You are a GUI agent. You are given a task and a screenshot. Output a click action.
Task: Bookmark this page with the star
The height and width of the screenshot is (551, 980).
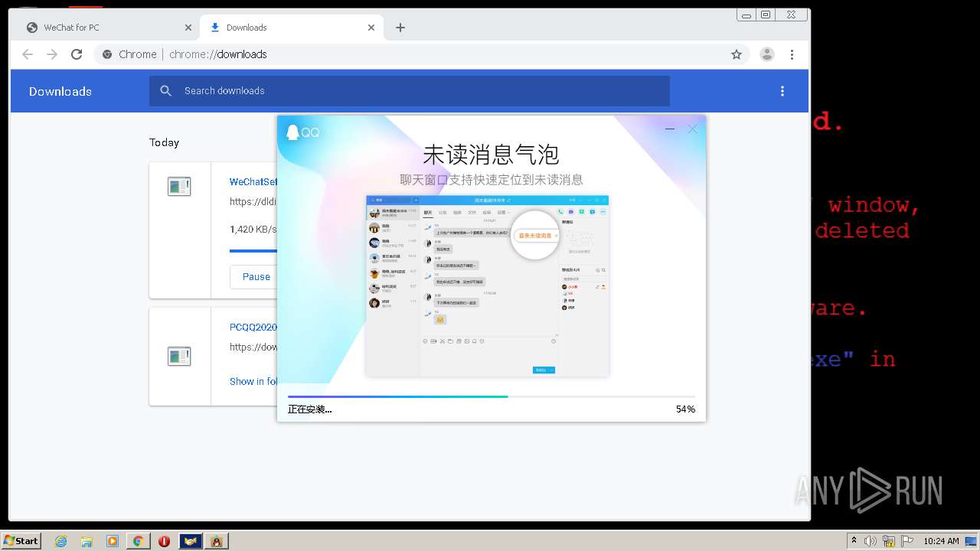737,54
